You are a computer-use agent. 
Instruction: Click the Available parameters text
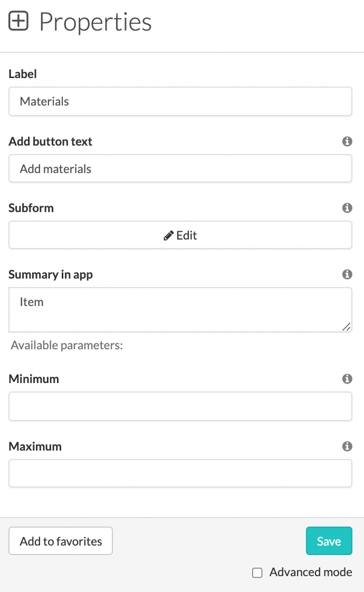(66, 345)
